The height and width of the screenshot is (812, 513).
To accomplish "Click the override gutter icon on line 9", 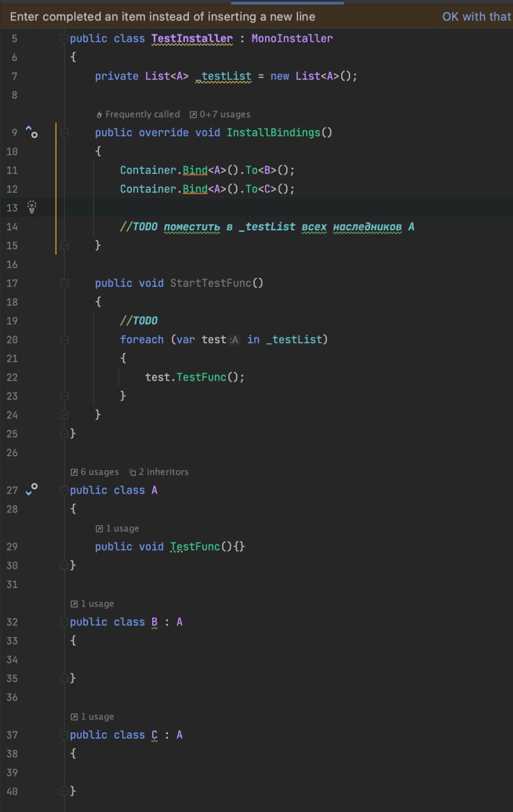I will (x=31, y=132).
